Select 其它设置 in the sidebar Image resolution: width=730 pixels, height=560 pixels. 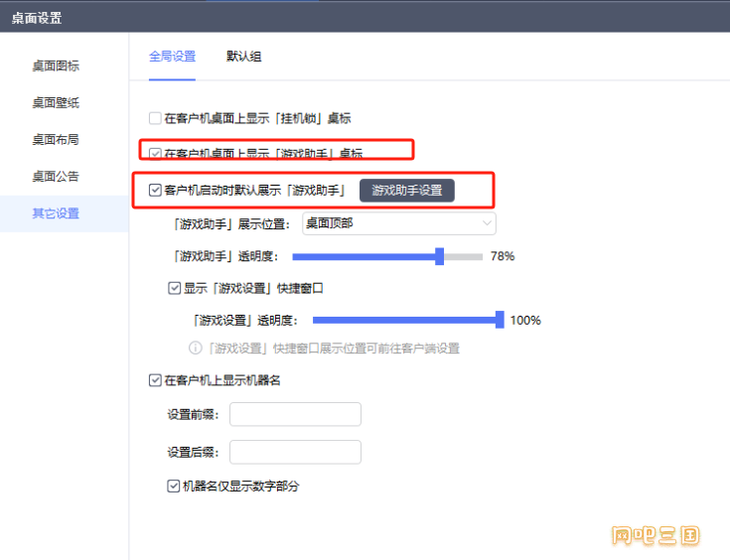coord(56,213)
